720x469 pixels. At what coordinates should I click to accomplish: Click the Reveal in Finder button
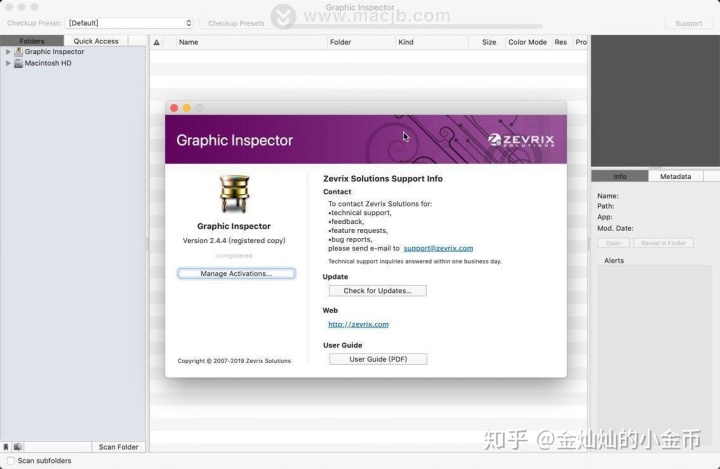pos(663,243)
